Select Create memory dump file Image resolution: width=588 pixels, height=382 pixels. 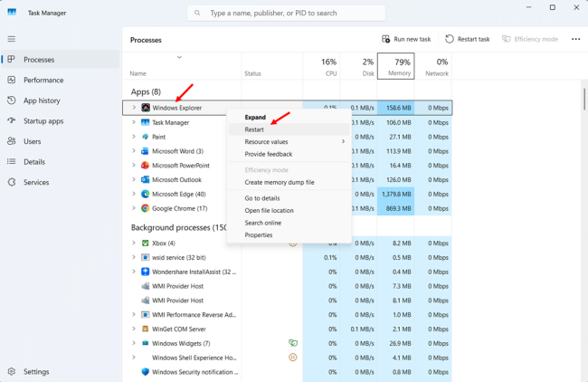(x=289, y=182)
